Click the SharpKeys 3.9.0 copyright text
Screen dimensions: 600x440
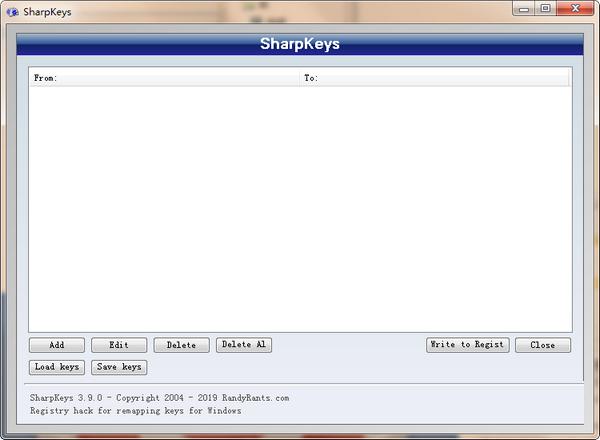160,398
